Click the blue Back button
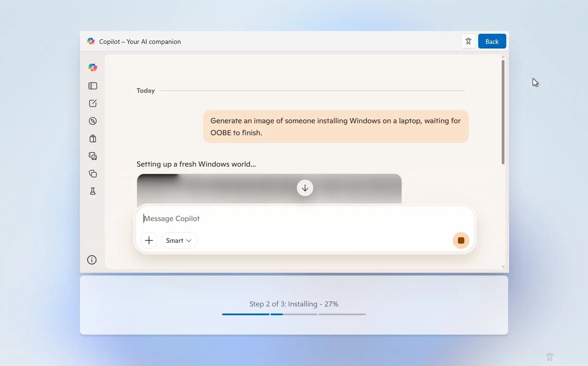Viewport: 588px width, 366px height. tap(492, 42)
